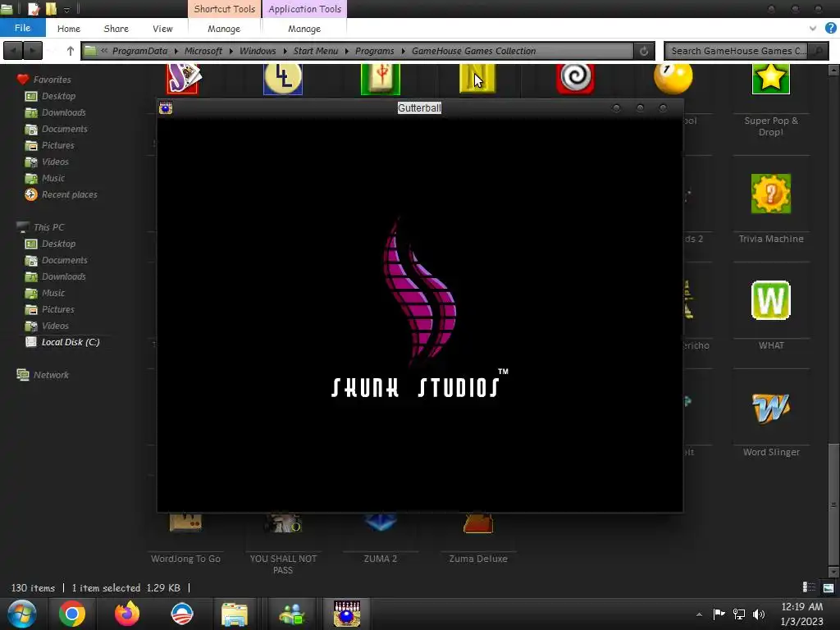Switch to the Home ribbon tab
Viewport: 840px width, 630px height.
tap(69, 29)
